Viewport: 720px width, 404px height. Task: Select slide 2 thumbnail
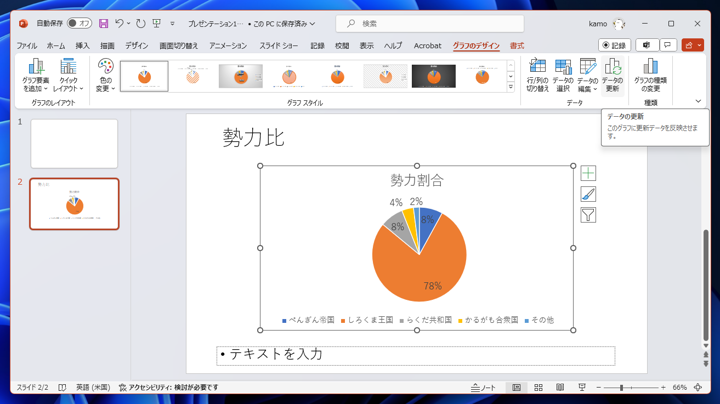pyautogui.click(x=74, y=204)
